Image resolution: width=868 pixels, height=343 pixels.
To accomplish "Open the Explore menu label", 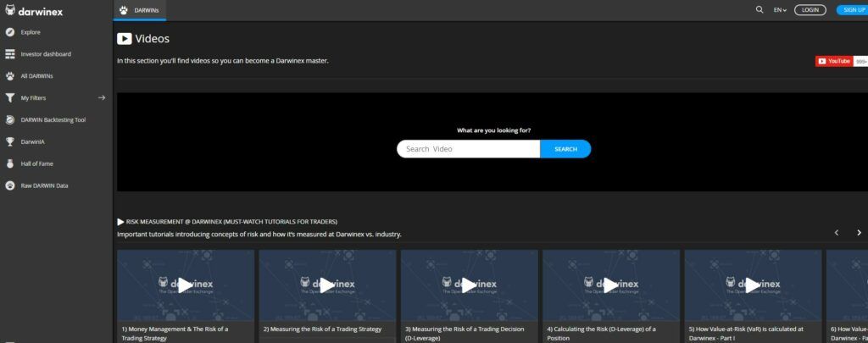I will click(x=31, y=32).
